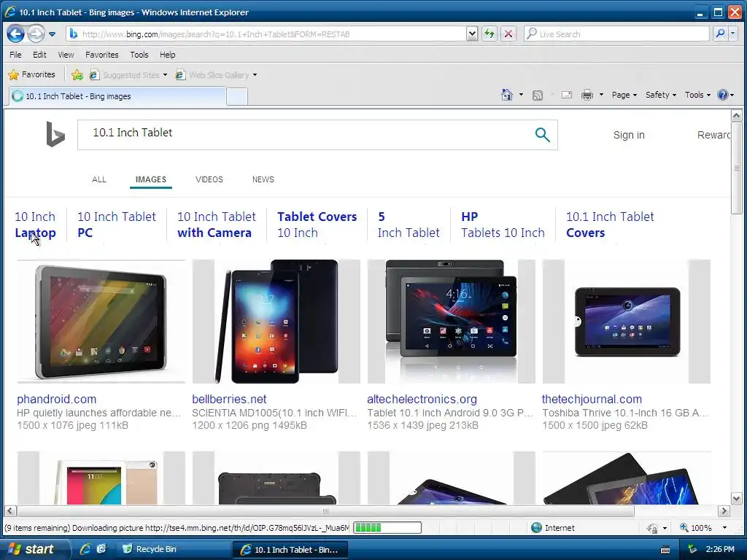This screenshot has height=560, width=747.
Task: Stop loading with the red X icon
Action: (x=508, y=34)
